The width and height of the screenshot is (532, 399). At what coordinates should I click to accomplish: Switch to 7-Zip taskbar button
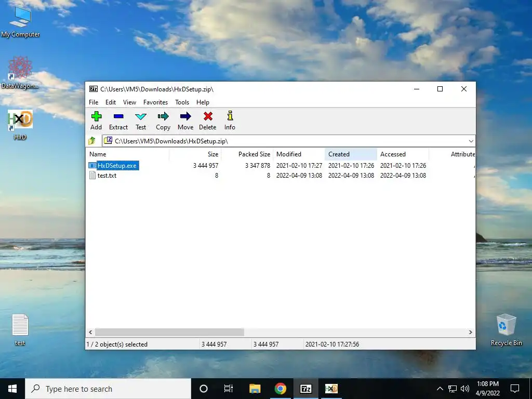pos(305,389)
